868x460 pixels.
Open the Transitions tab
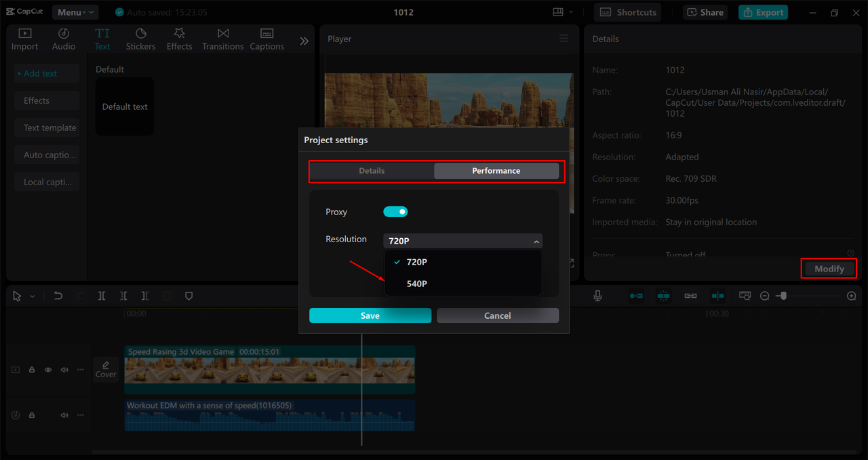[222, 39]
